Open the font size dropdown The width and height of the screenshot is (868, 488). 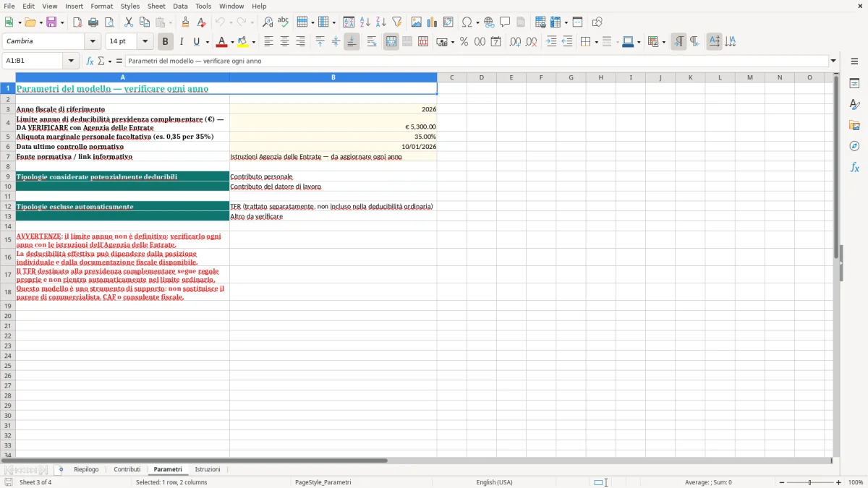145,42
